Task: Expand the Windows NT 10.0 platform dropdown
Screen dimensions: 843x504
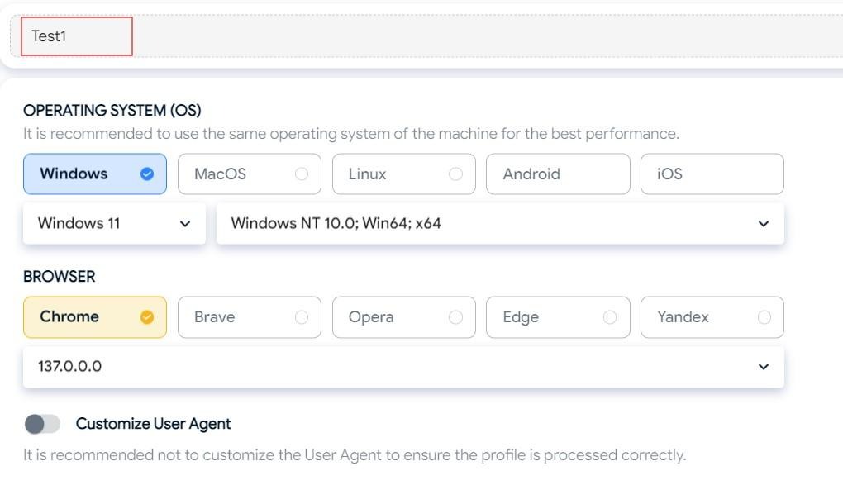Action: coord(499,223)
